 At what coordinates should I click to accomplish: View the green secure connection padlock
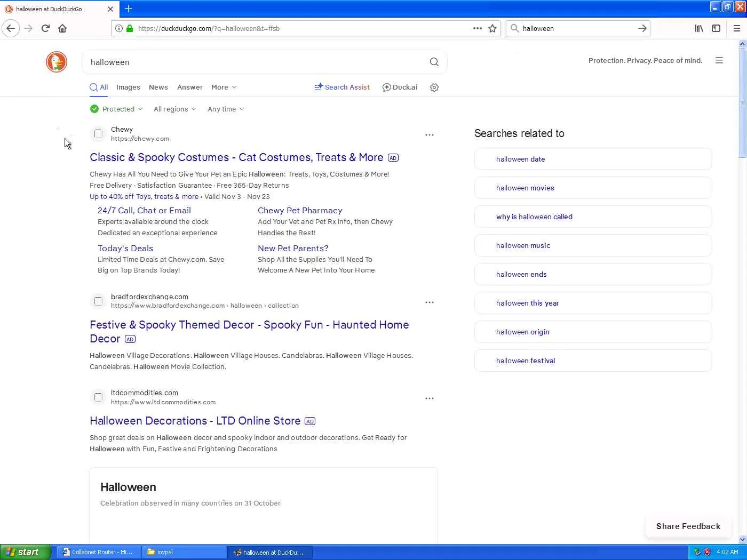click(130, 28)
